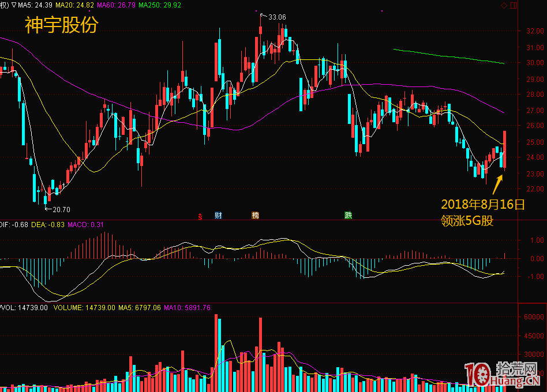Click the red split-panel rectangle icon
547x392 pixels.
coord(514,5)
